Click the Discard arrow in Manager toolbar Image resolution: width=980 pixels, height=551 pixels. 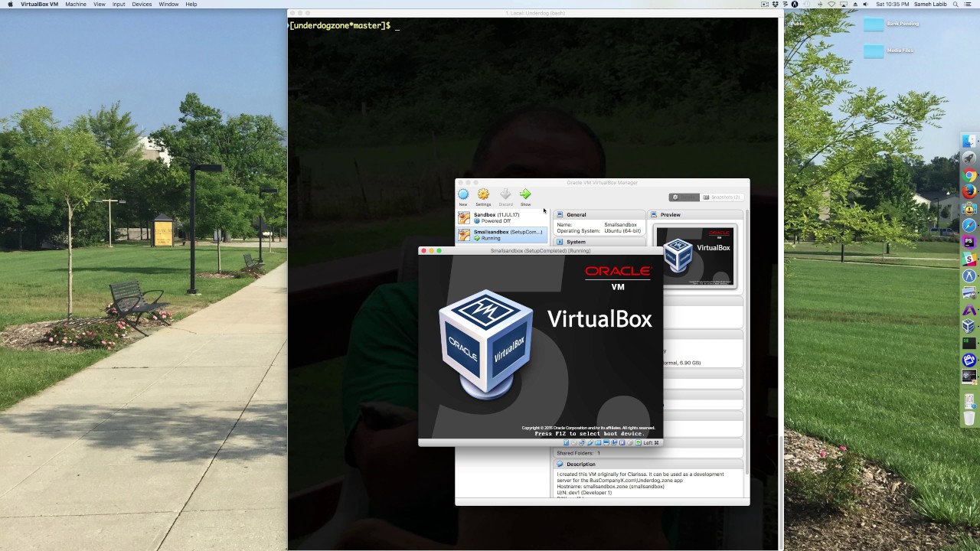(505, 194)
